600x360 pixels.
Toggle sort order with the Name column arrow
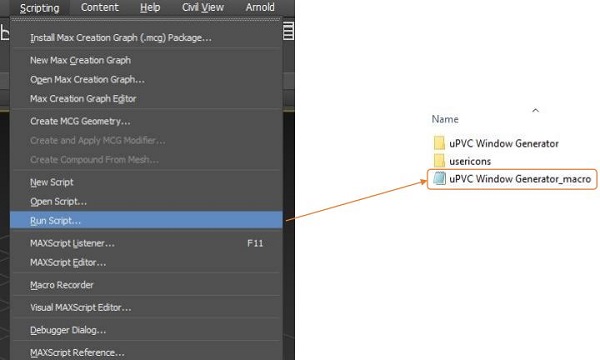[535, 111]
